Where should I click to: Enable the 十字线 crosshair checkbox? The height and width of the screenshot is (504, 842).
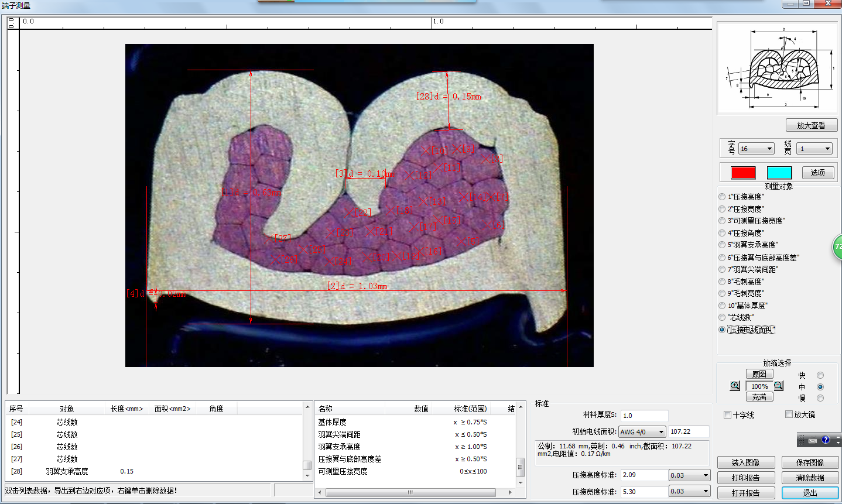pyautogui.click(x=728, y=415)
